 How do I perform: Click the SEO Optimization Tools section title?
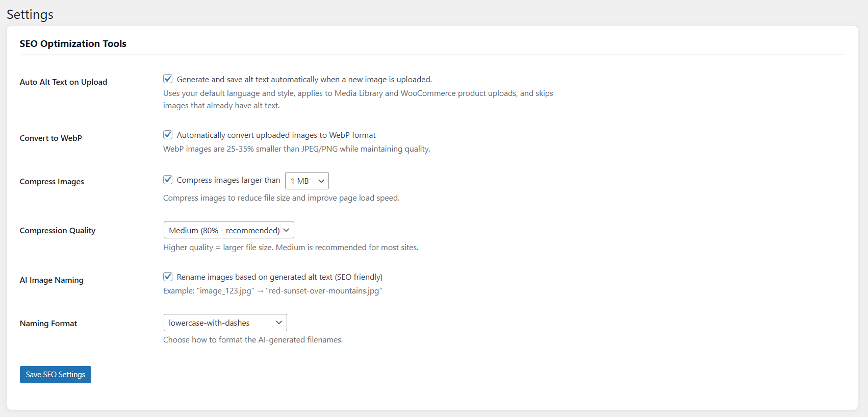pos(73,44)
